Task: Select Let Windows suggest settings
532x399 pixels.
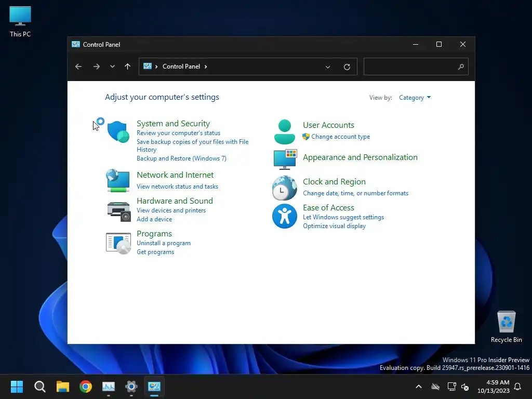Action: pos(343,217)
